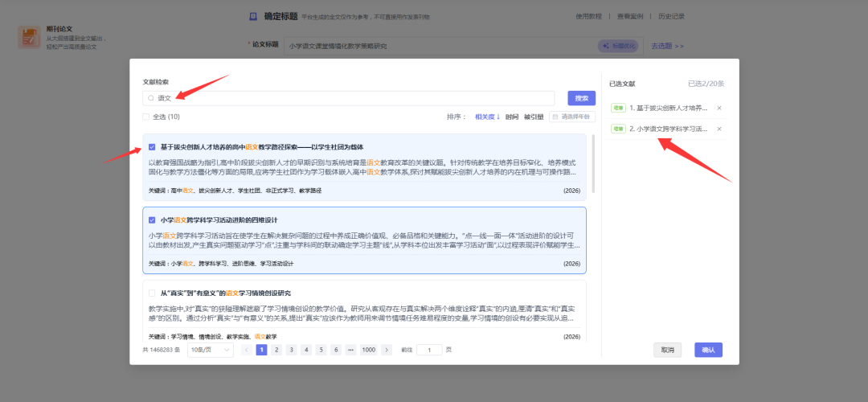This screenshot has width=868, height=402.
Task: Click keywords line 学习情境、情境创设
Action: 212,337
